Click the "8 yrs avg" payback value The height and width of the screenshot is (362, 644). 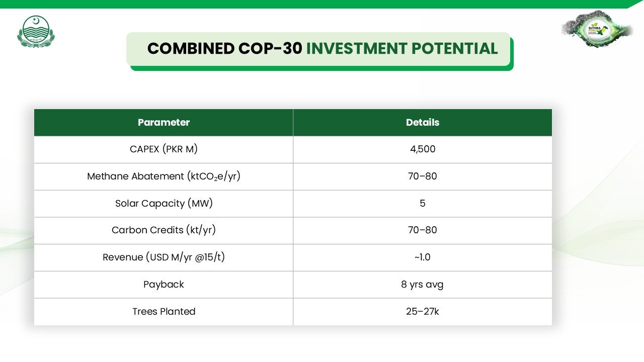click(x=422, y=285)
